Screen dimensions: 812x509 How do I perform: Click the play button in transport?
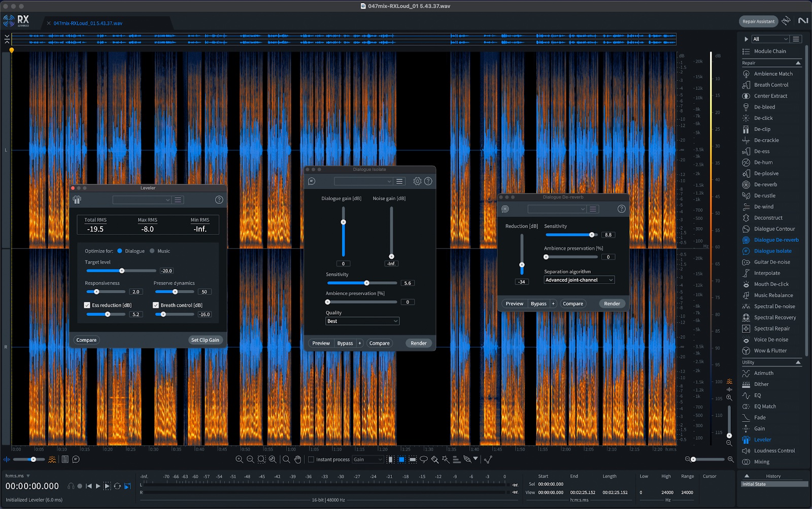(98, 486)
